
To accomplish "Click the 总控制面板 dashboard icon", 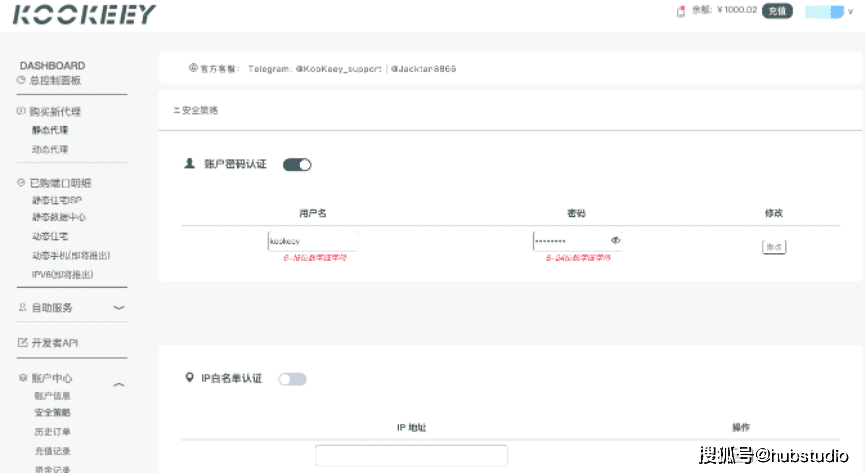I will (21, 80).
